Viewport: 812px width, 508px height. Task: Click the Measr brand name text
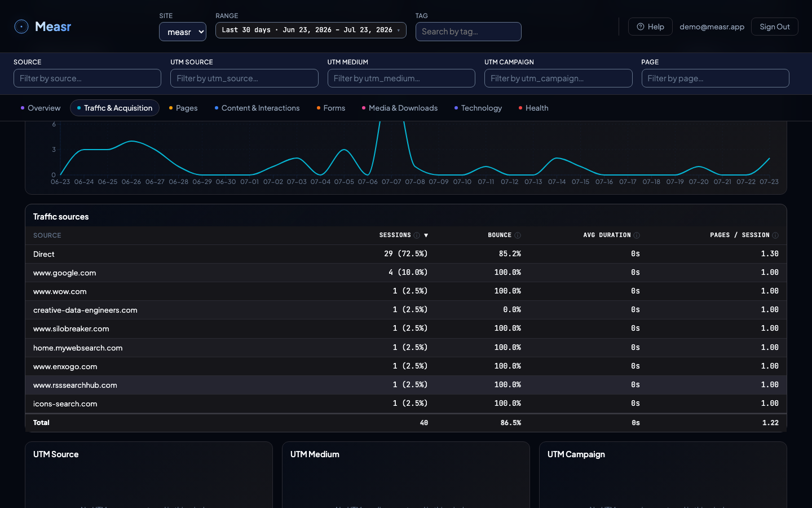coord(53,27)
